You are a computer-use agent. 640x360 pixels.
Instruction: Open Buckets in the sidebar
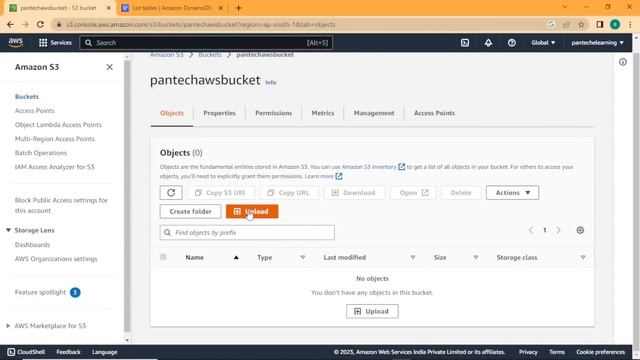pyautogui.click(x=27, y=97)
